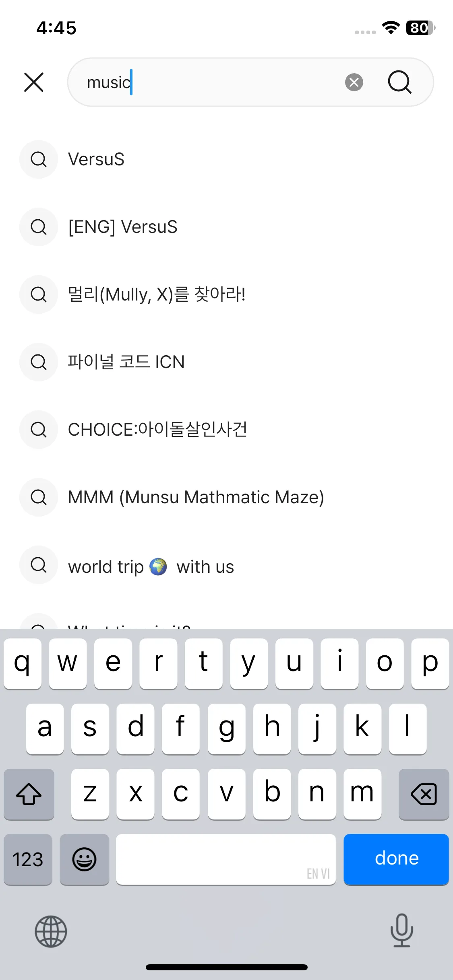
Task: Switch keyboard language with the globe icon
Action: tap(51, 931)
